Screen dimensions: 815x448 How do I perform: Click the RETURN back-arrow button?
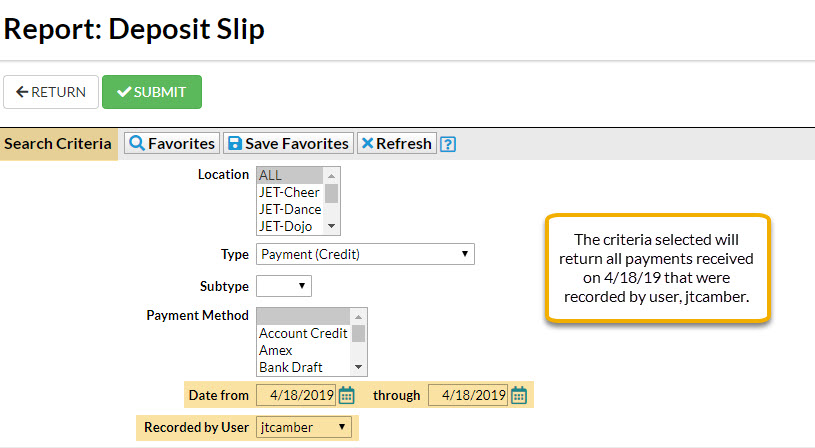tap(51, 92)
